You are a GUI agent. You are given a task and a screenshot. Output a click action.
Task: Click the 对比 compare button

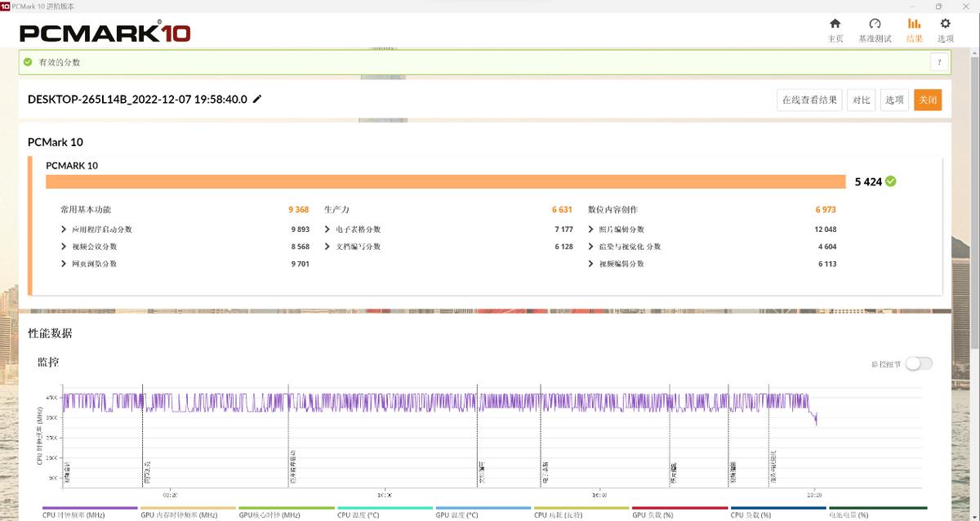coord(861,100)
